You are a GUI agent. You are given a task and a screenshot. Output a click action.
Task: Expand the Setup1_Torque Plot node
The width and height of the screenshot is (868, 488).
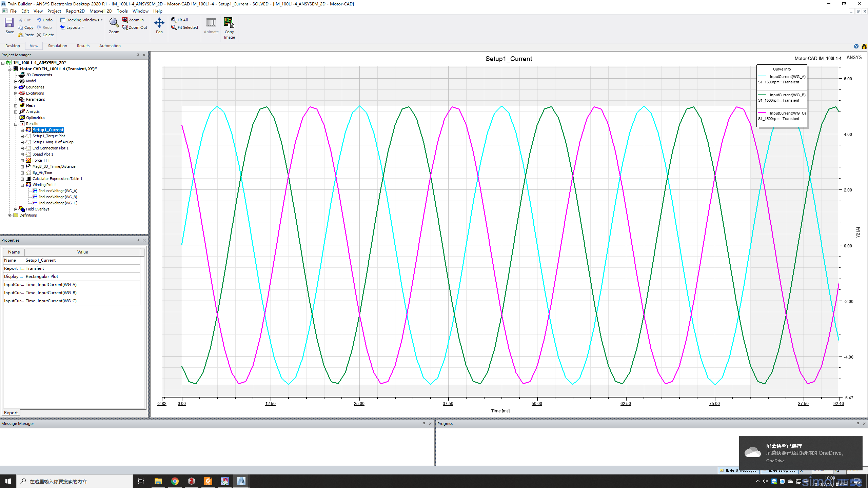pyautogui.click(x=22, y=136)
